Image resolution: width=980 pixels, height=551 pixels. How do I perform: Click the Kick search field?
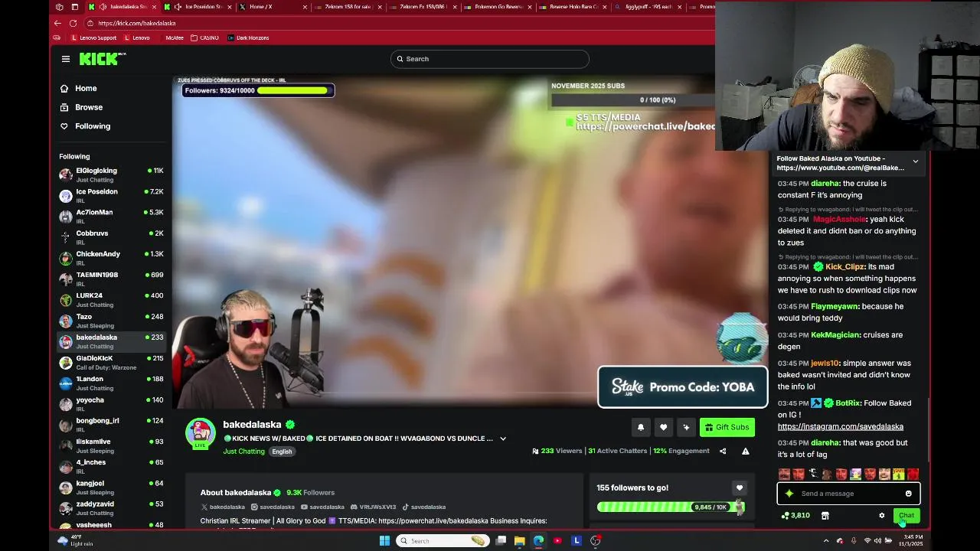pos(490,59)
